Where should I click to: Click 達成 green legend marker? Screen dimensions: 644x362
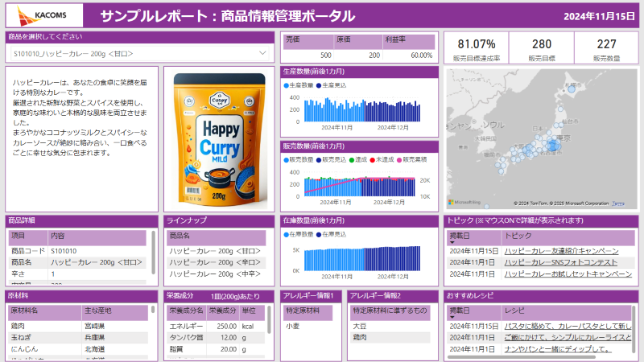[x=352, y=160]
